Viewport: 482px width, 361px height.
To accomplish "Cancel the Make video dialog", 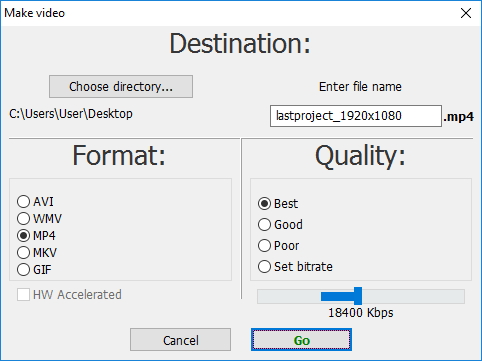I will tap(180, 340).
